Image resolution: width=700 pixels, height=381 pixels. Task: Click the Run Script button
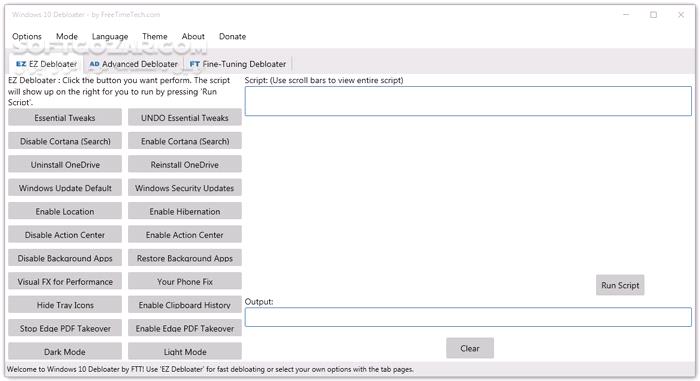point(620,285)
